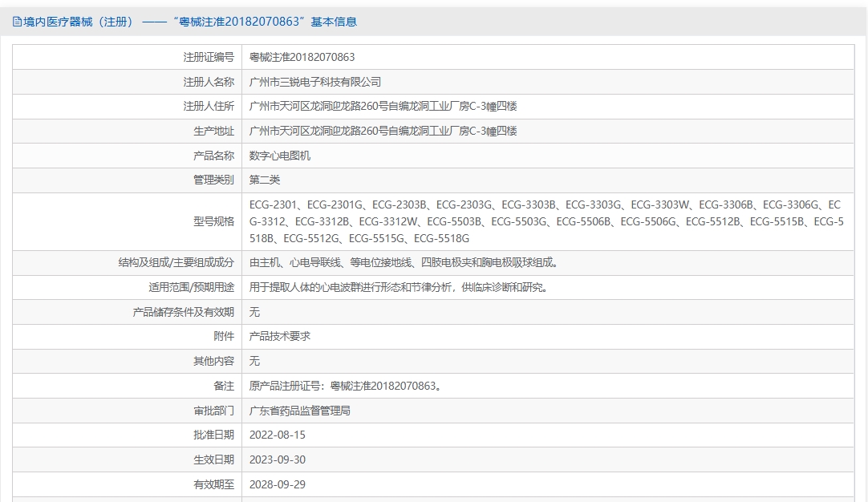Click the label 型号规格

213,221
